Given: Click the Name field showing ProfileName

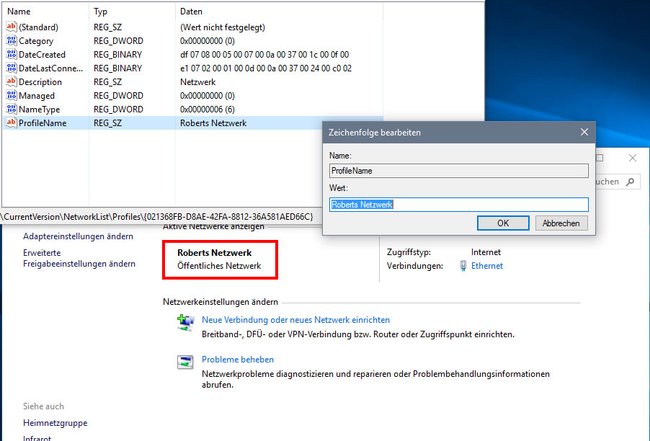Looking at the screenshot, I should (459, 171).
